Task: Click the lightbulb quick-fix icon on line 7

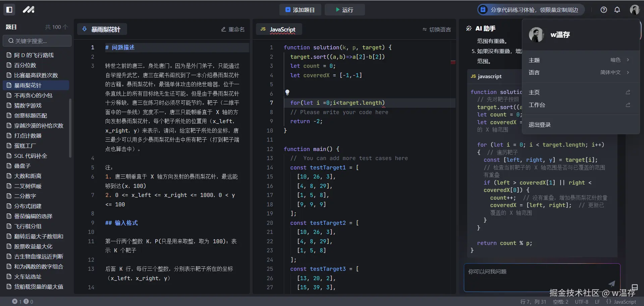Action: tap(288, 93)
